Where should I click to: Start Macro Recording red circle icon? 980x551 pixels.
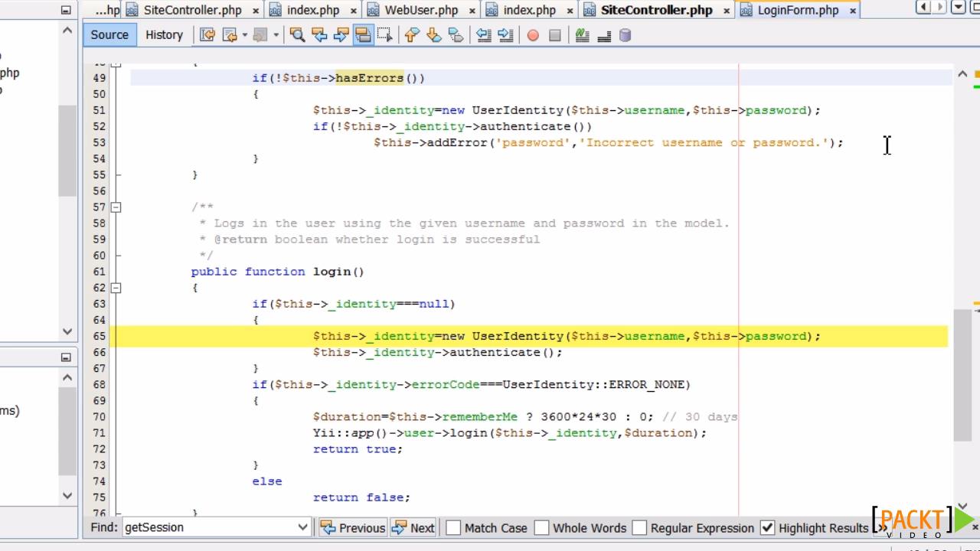click(x=533, y=35)
